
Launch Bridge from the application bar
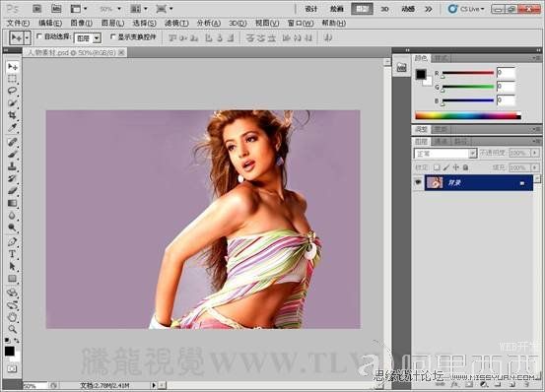pyautogui.click(x=37, y=9)
